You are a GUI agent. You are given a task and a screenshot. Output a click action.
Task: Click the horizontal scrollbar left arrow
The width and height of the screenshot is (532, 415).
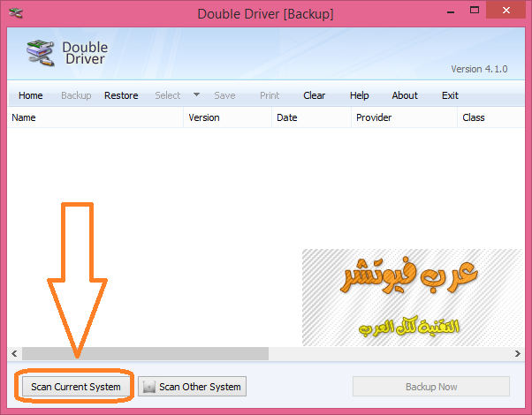(14, 353)
